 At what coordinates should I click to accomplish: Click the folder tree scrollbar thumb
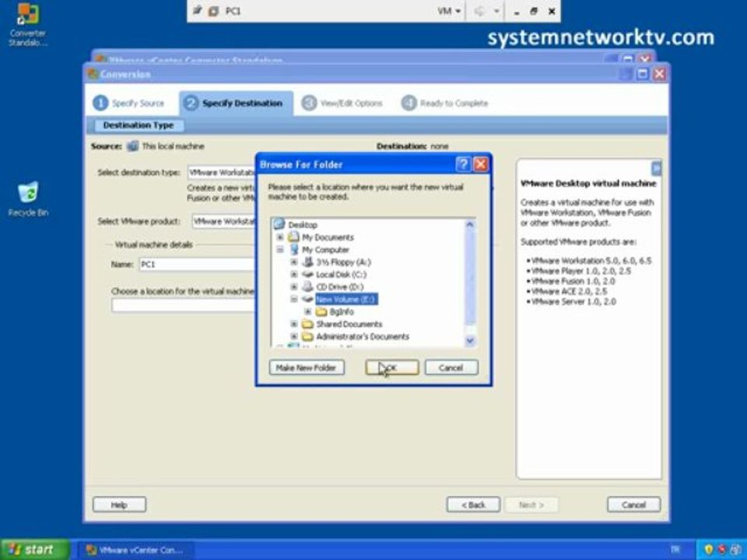(470, 277)
